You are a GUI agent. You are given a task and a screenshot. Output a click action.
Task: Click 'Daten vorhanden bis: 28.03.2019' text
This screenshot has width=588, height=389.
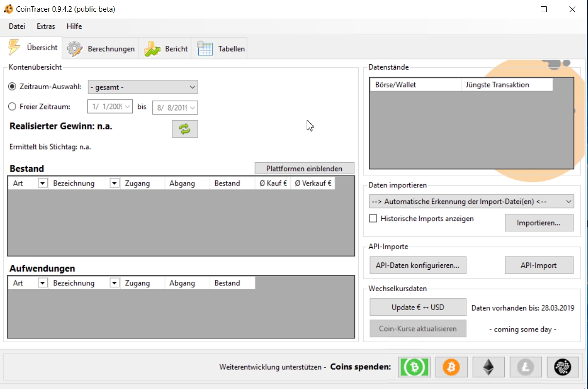pyautogui.click(x=523, y=308)
